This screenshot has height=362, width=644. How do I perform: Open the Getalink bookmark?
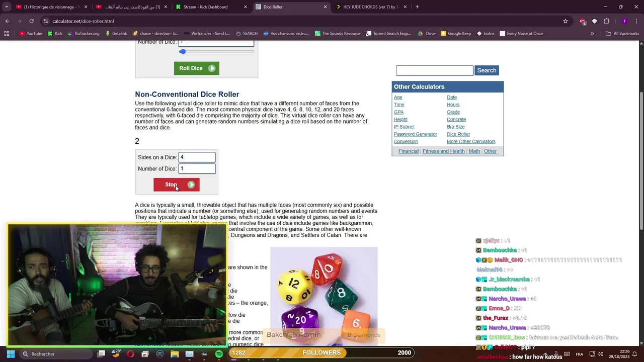(x=116, y=34)
